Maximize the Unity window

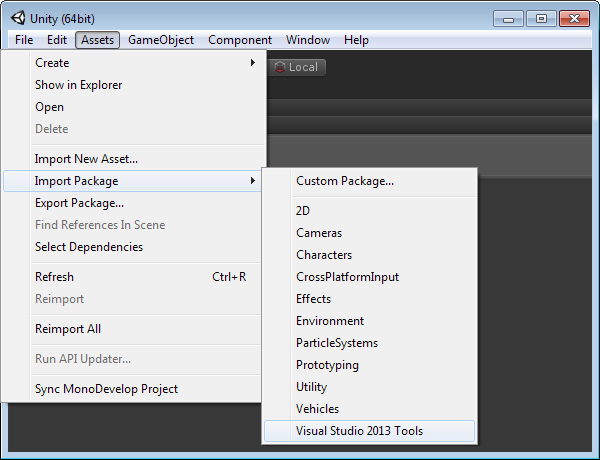coord(541,18)
